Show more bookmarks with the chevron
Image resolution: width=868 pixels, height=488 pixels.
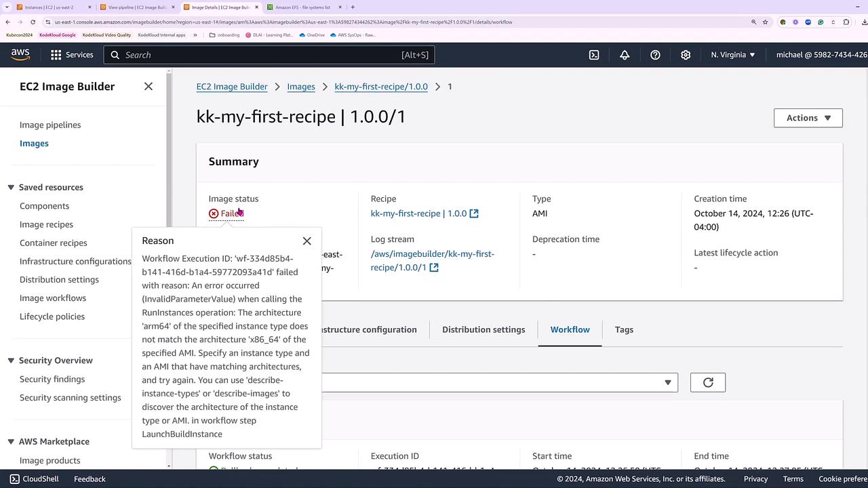[195, 35]
